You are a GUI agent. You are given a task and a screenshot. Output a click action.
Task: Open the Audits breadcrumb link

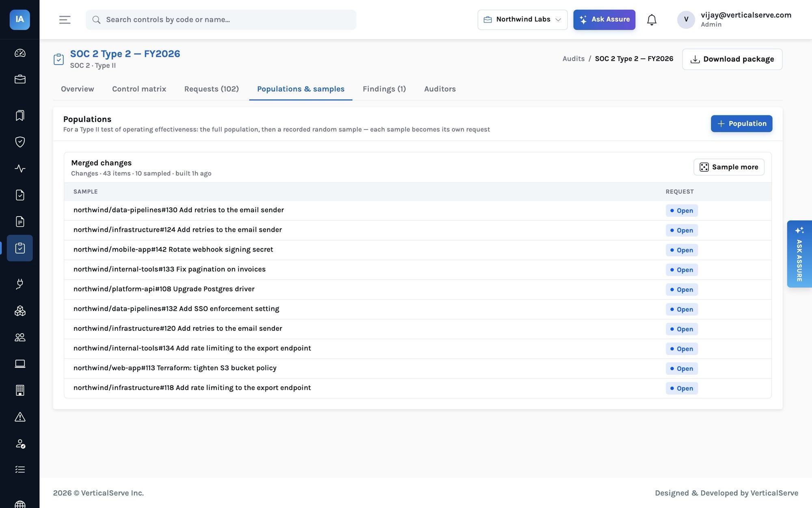[573, 59]
